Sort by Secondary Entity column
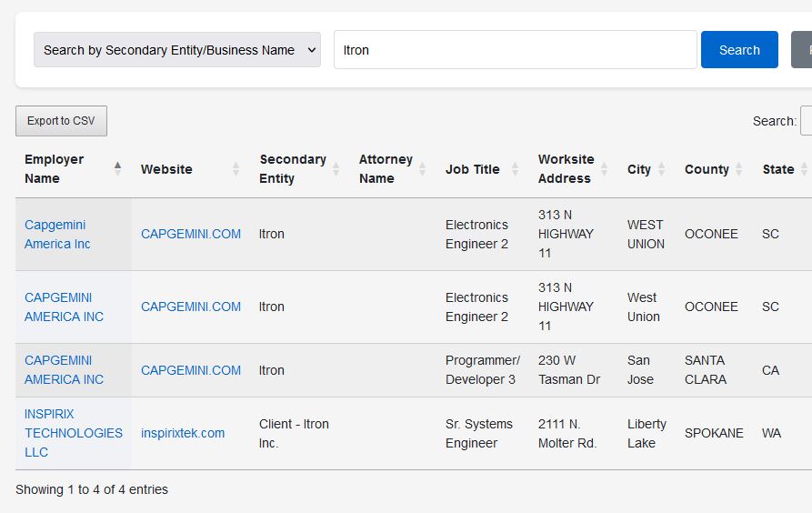 coord(300,169)
